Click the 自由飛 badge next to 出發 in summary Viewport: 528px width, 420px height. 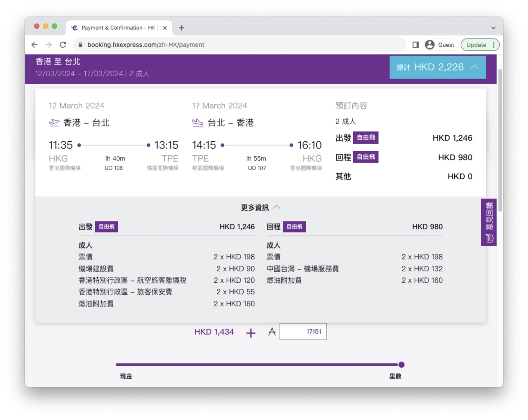[x=366, y=138]
